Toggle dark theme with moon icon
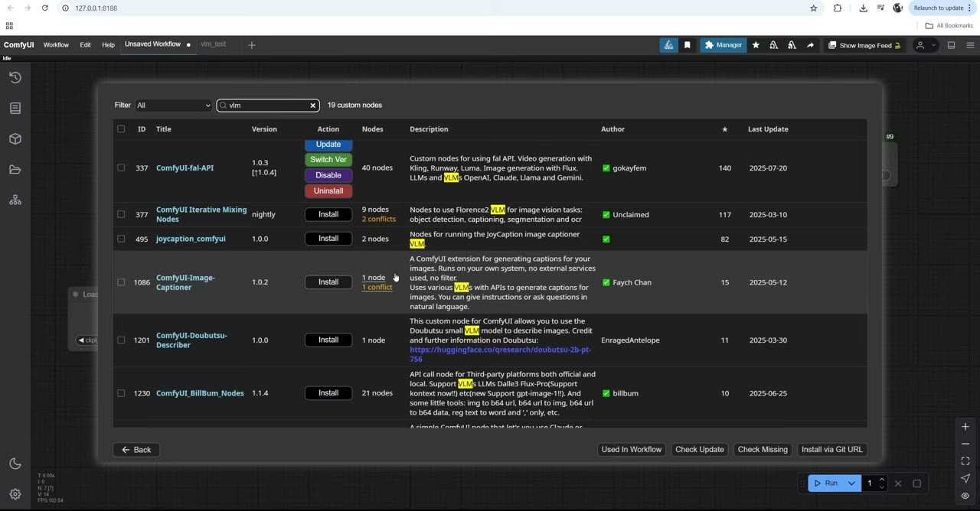 pos(15,464)
